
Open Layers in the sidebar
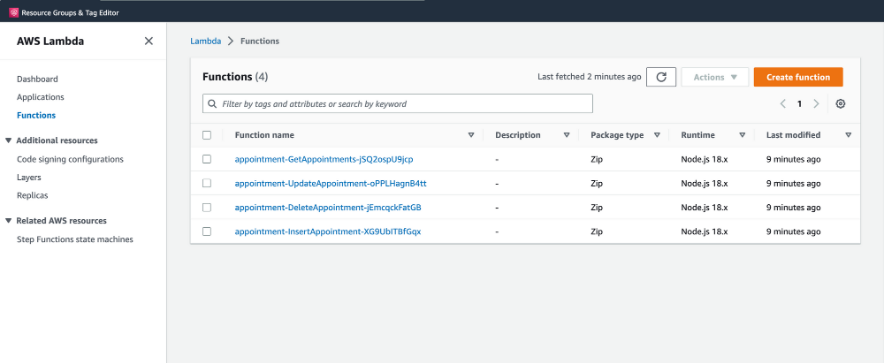click(x=29, y=178)
